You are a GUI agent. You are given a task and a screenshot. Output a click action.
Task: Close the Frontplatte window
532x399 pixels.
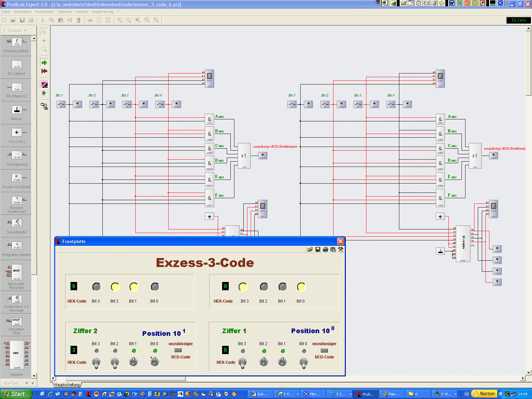340,241
